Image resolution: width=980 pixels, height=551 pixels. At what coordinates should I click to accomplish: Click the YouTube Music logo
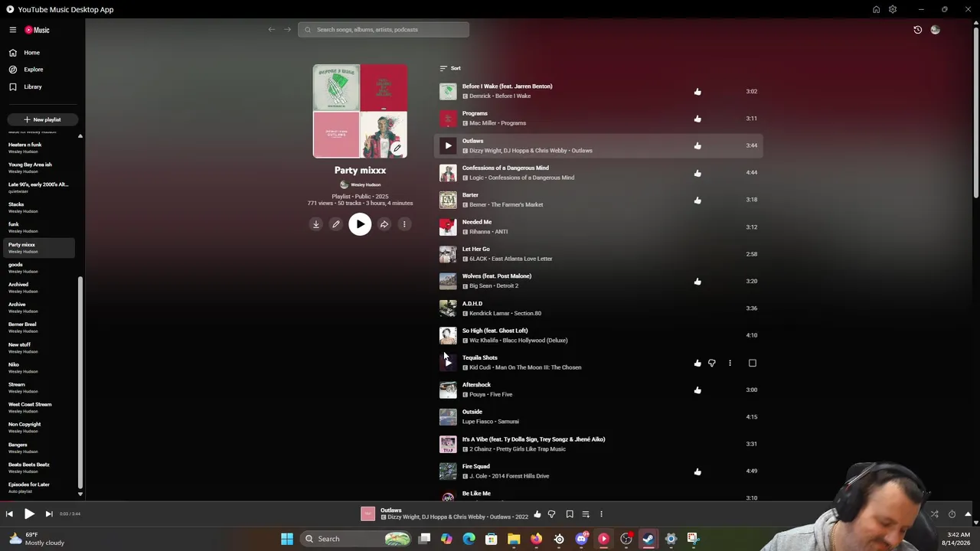(x=37, y=30)
